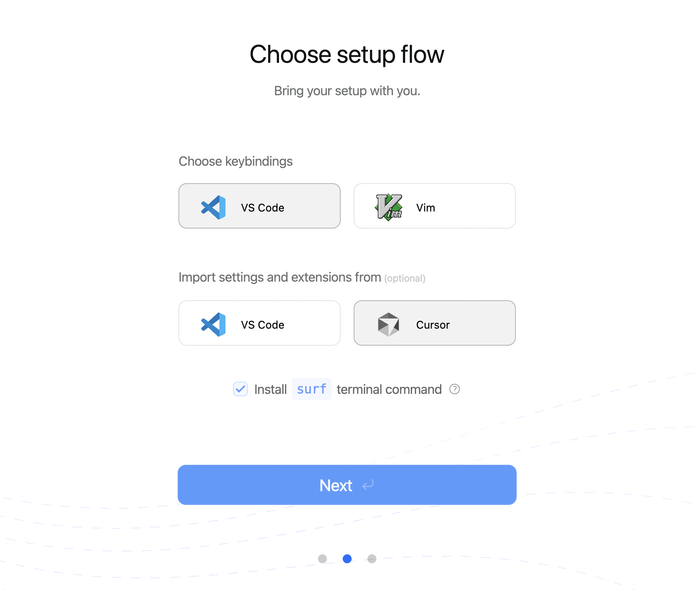Click the Cursor logo icon
The width and height of the screenshot is (700, 590).
coord(389,325)
